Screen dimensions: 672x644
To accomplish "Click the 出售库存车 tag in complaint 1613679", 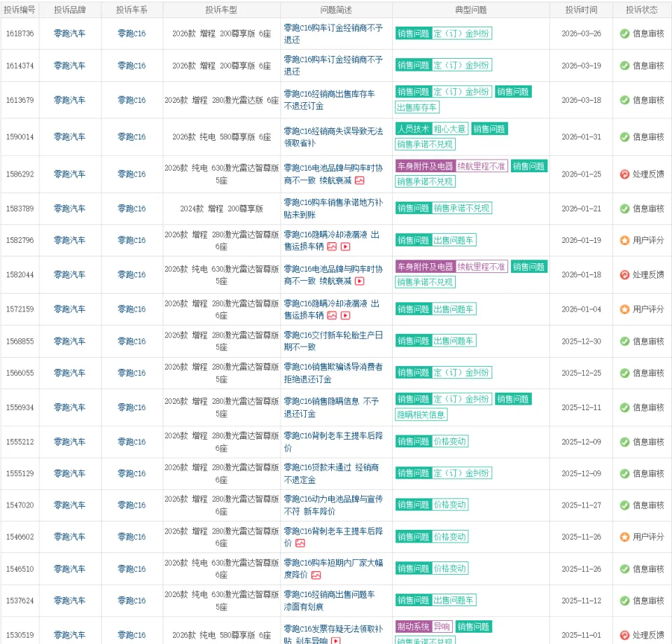I will 417,107.
